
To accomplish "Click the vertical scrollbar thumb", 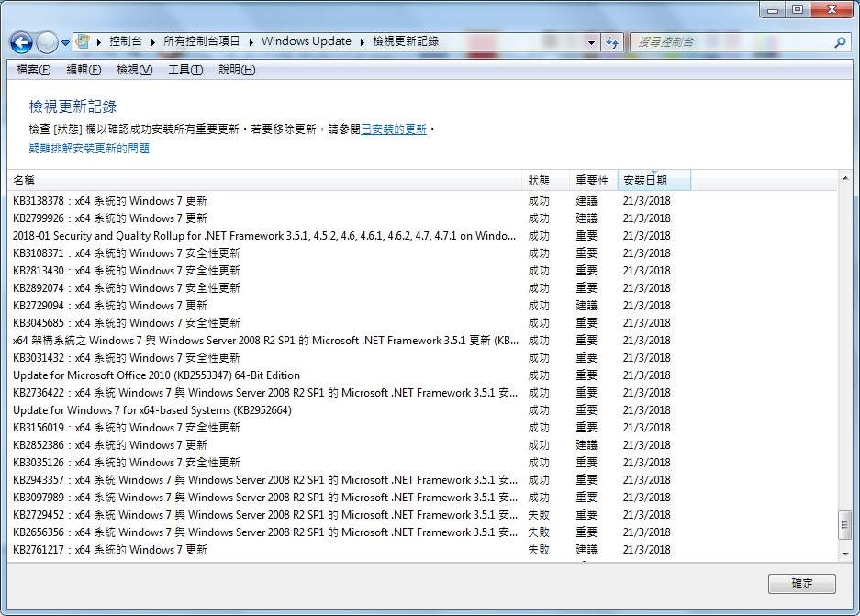I will [845, 525].
